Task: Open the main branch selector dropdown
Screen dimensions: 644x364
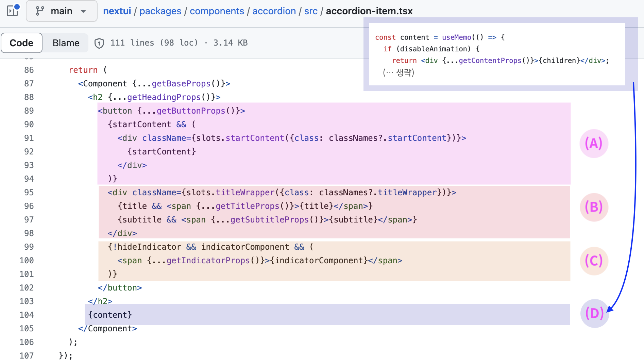Action: point(62,11)
